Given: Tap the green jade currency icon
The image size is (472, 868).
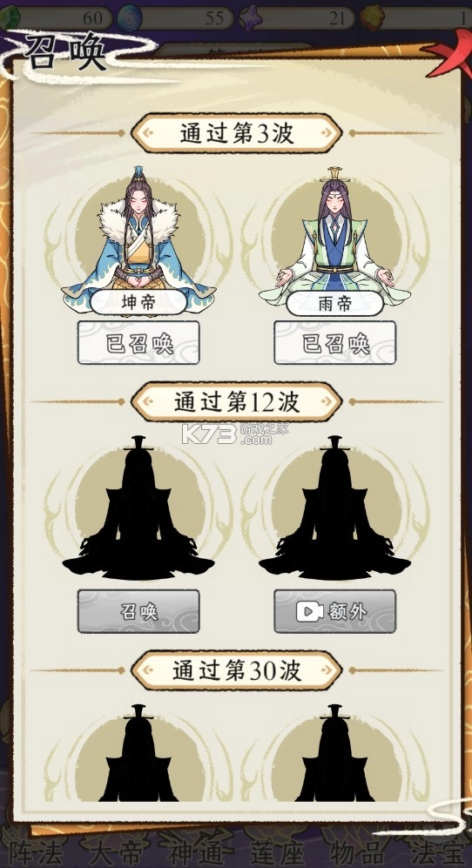Looking at the screenshot, I should coord(8,17).
